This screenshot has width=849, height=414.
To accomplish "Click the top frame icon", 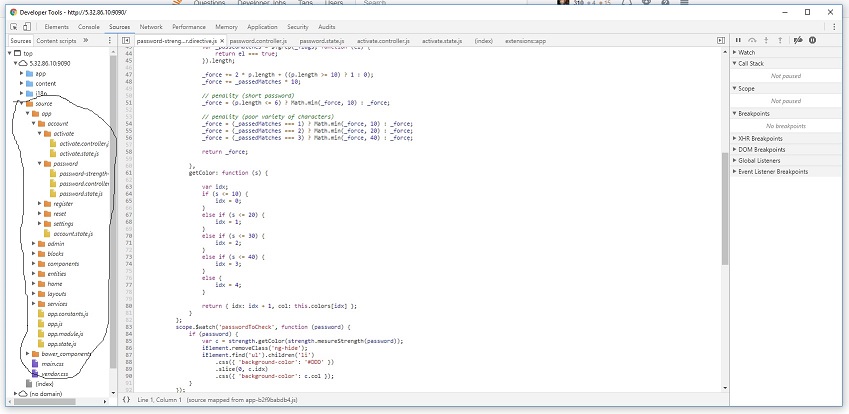I will click(x=17, y=54).
